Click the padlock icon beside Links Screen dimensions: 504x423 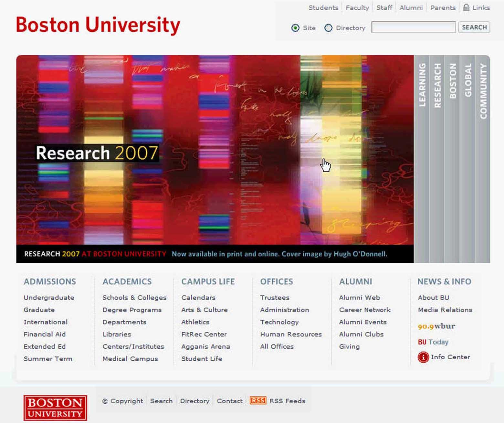466,7
